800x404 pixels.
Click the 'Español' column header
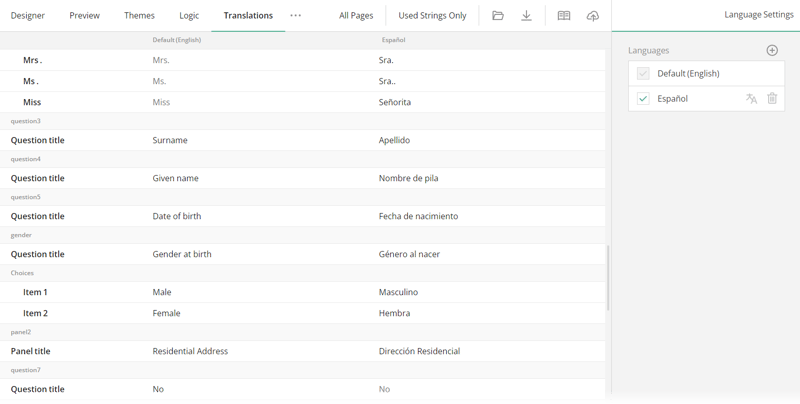coord(393,40)
